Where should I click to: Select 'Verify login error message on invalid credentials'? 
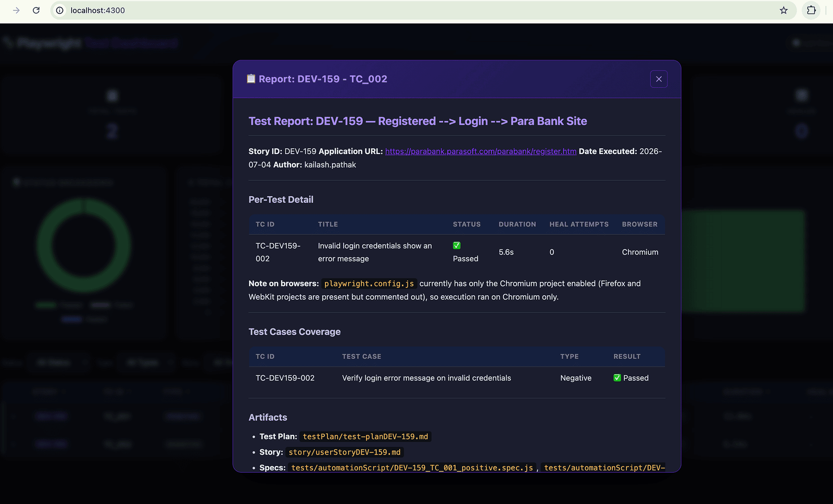(x=426, y=378)
